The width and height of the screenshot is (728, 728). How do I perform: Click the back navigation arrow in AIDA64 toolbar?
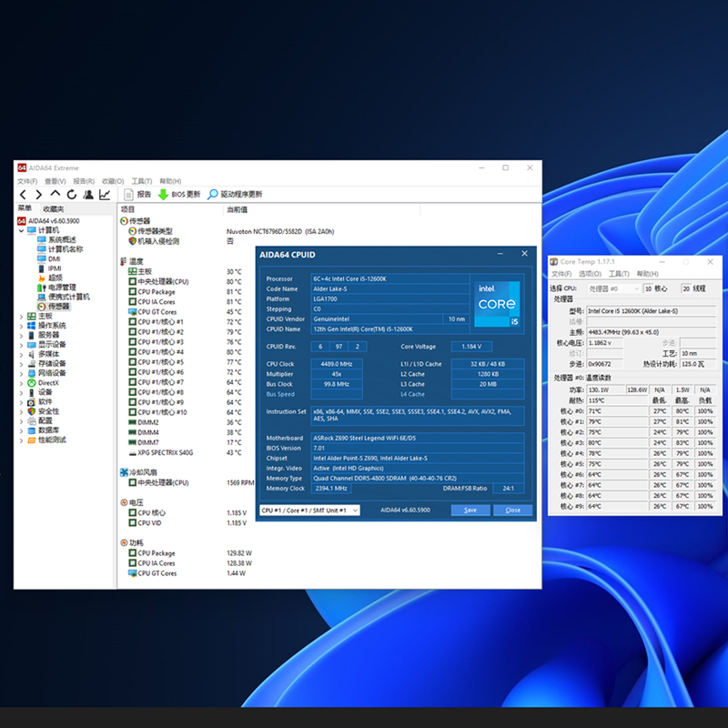coord(24,194)
